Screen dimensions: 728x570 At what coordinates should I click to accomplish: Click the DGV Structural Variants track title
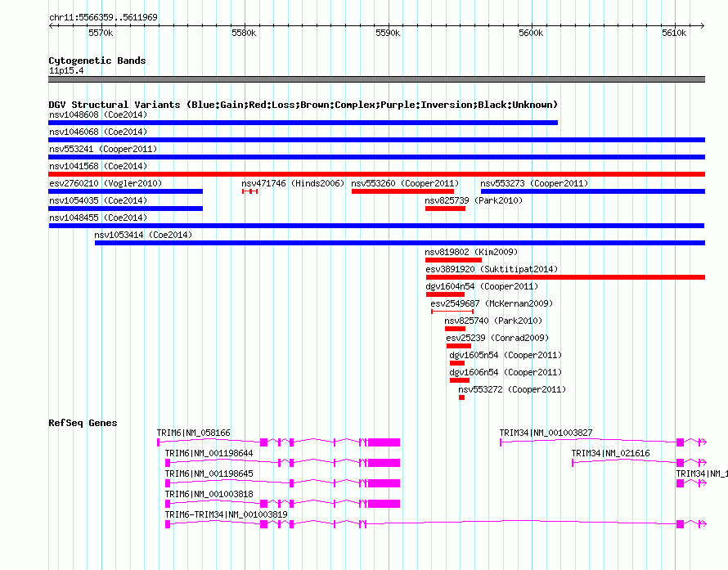(303, 105)
